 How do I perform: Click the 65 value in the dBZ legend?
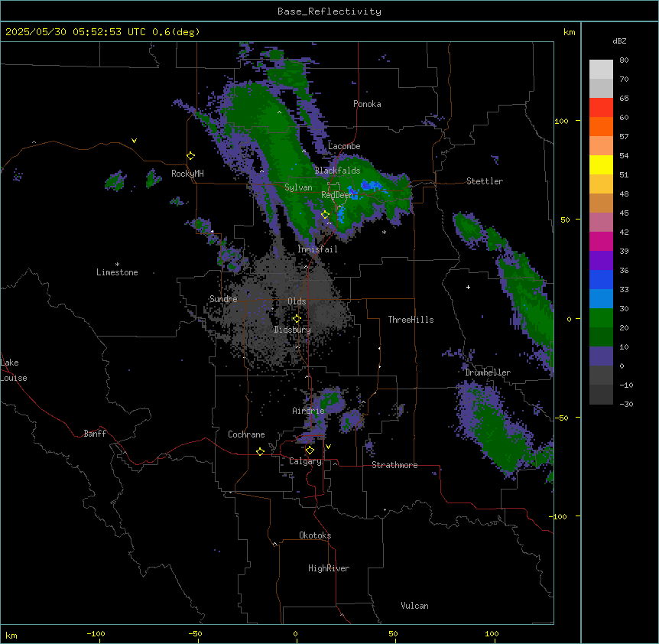tap(624, 98)
